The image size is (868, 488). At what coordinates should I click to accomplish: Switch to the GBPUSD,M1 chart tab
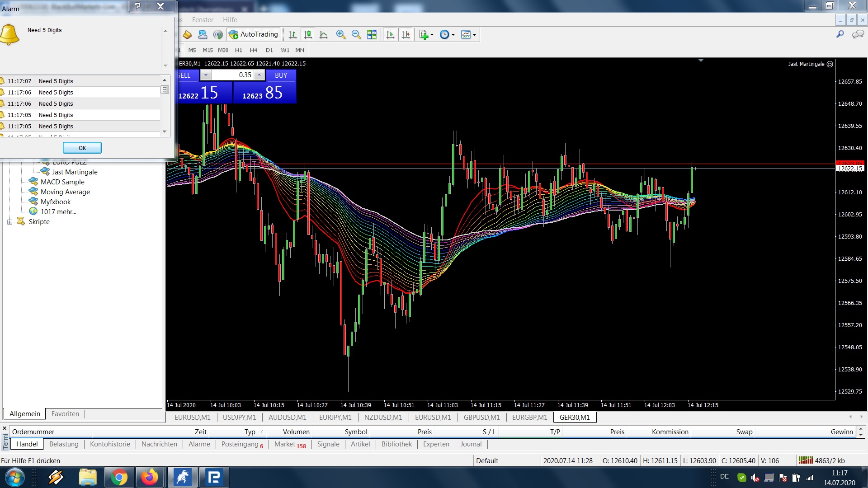tap(481, 418)
